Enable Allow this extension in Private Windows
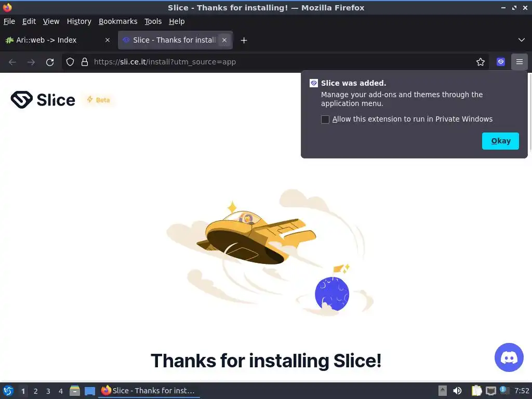The height and width of the screenshot is (399, 532). [x=325, y=119]
